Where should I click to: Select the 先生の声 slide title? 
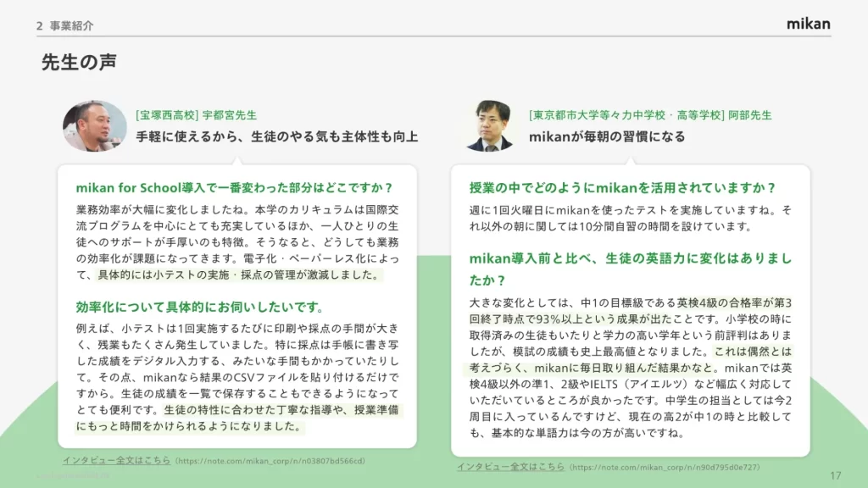(79, 62)
